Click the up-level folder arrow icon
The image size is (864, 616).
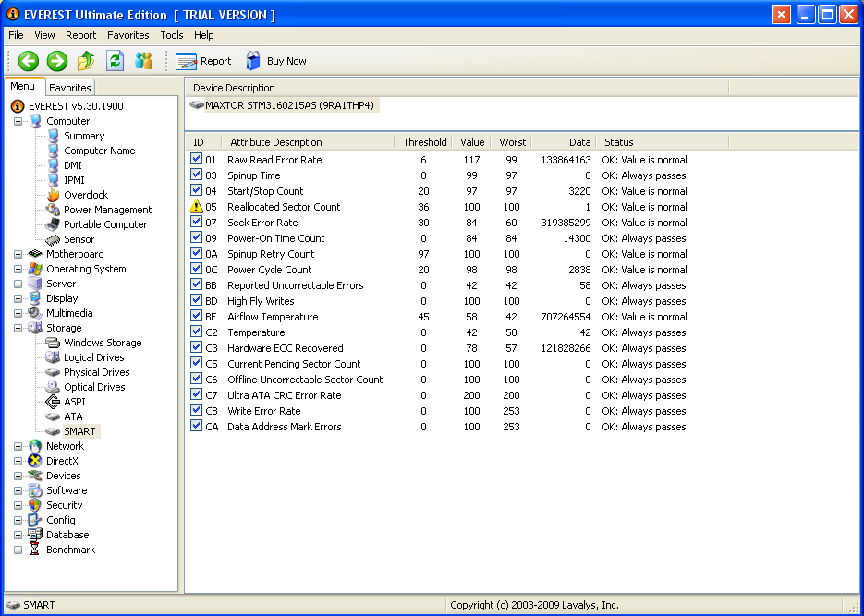(x=86, y=61)
